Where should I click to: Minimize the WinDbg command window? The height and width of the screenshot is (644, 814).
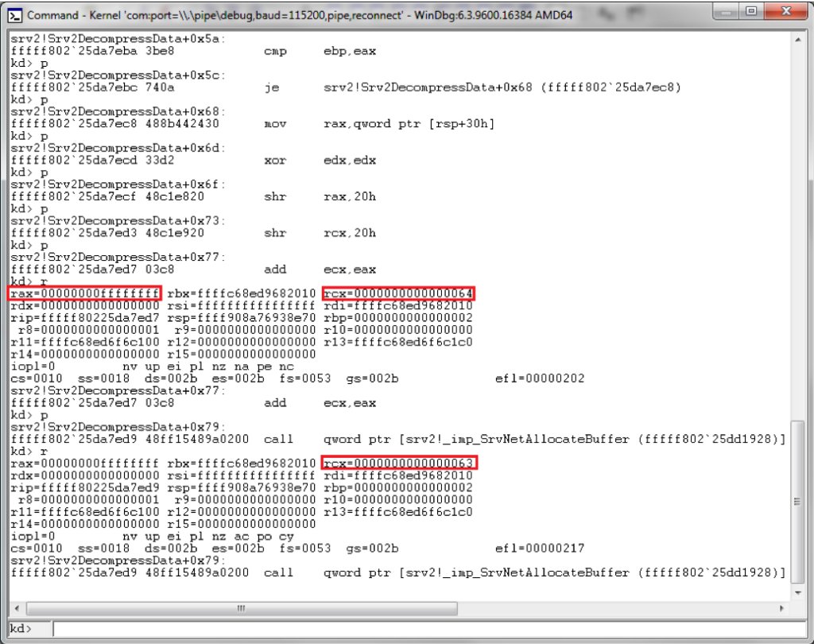727,11
